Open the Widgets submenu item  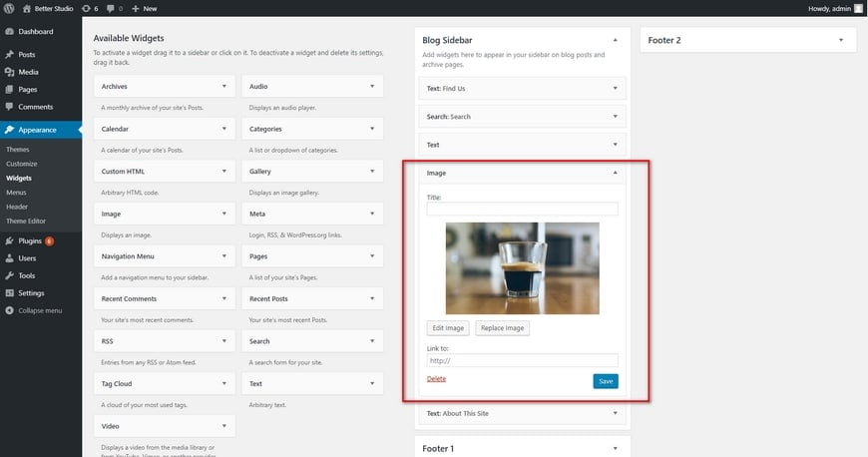coord(19,179)
